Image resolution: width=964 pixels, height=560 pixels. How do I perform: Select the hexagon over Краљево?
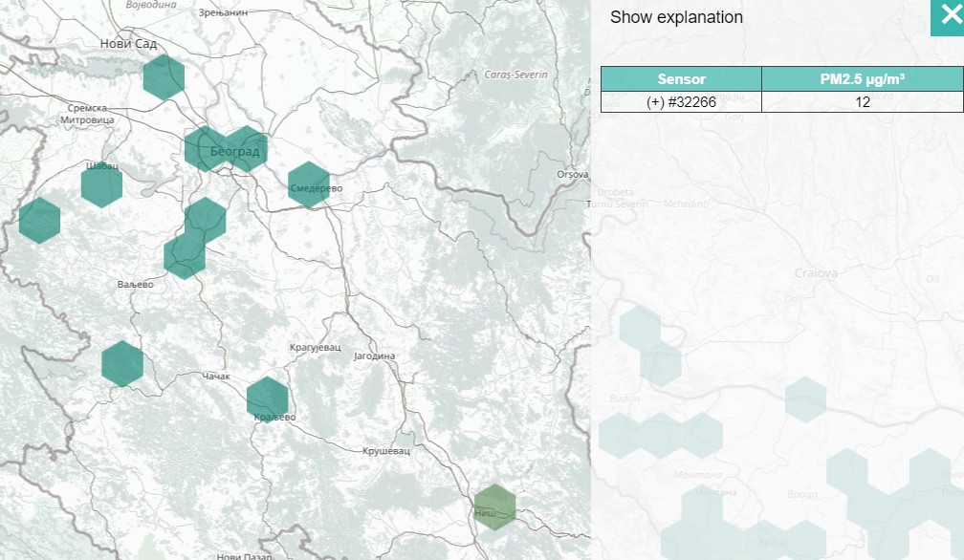click(268, 399)
